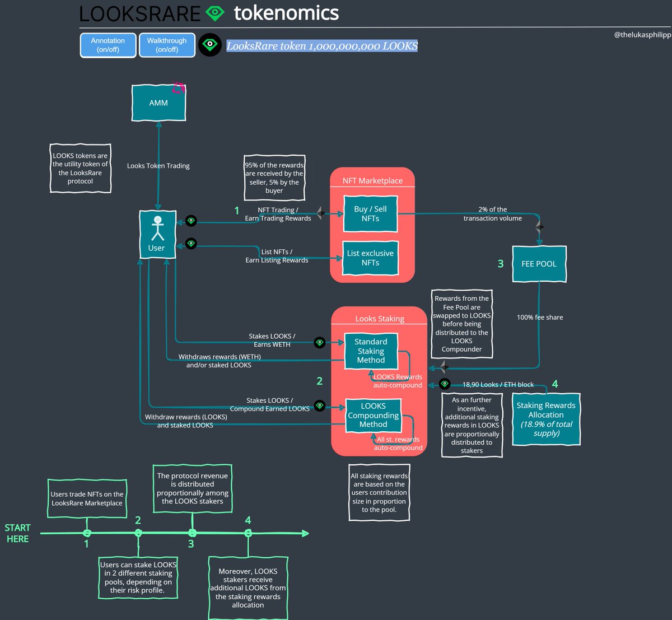This screenshot has width=672, height=620.
Task: Select 'Users can stake LOOKS in 2' box
Action: click(x=138, y=577)
